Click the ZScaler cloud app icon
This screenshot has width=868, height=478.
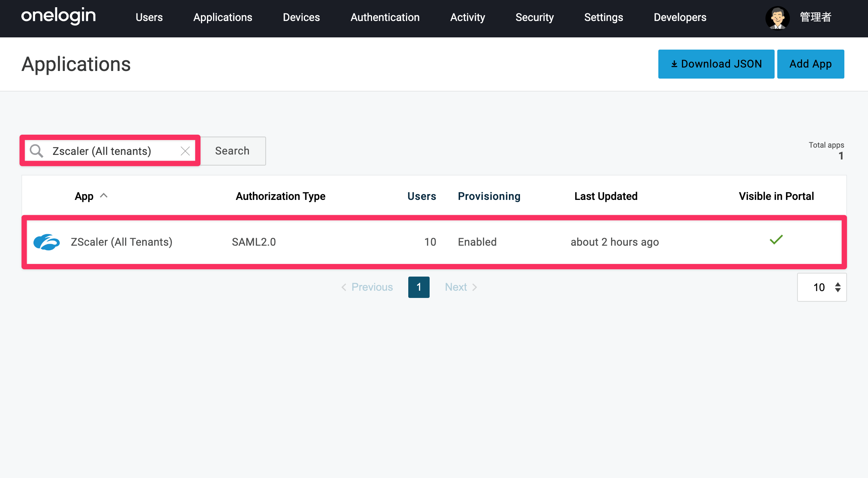pyautogui.click(x=47, y=242)
